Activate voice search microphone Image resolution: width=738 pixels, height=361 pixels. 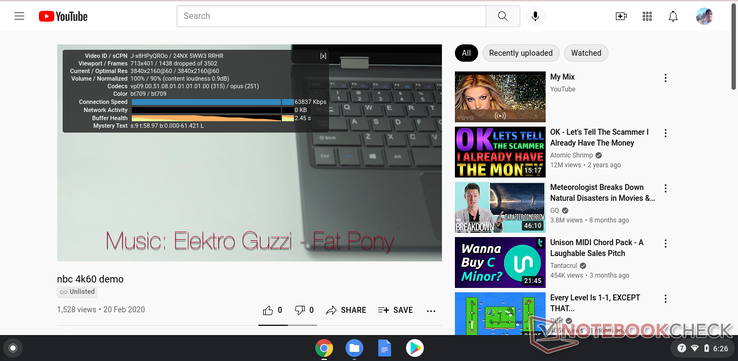tap(535, 16)
